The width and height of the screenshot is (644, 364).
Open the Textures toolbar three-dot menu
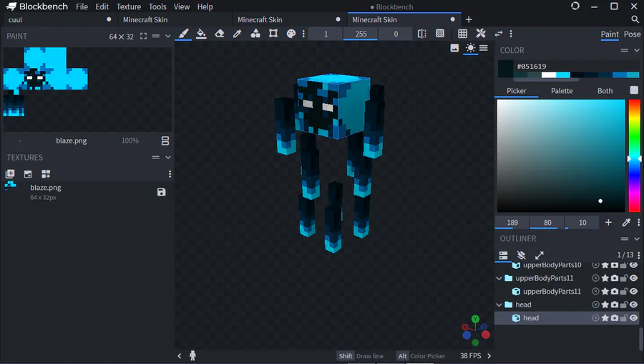[x=170, y=174]
